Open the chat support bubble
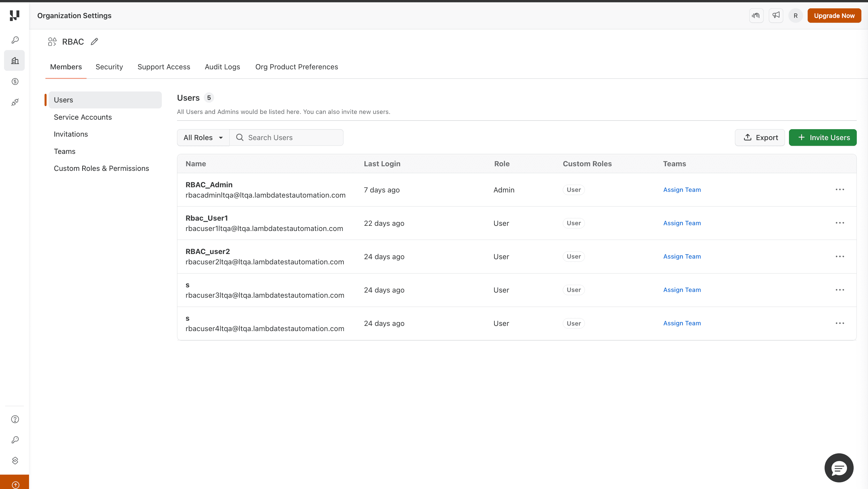 [x=839, y=468]
